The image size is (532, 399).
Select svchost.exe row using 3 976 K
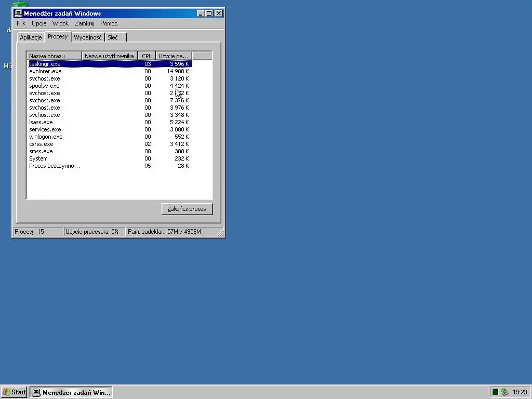[110, 108]
